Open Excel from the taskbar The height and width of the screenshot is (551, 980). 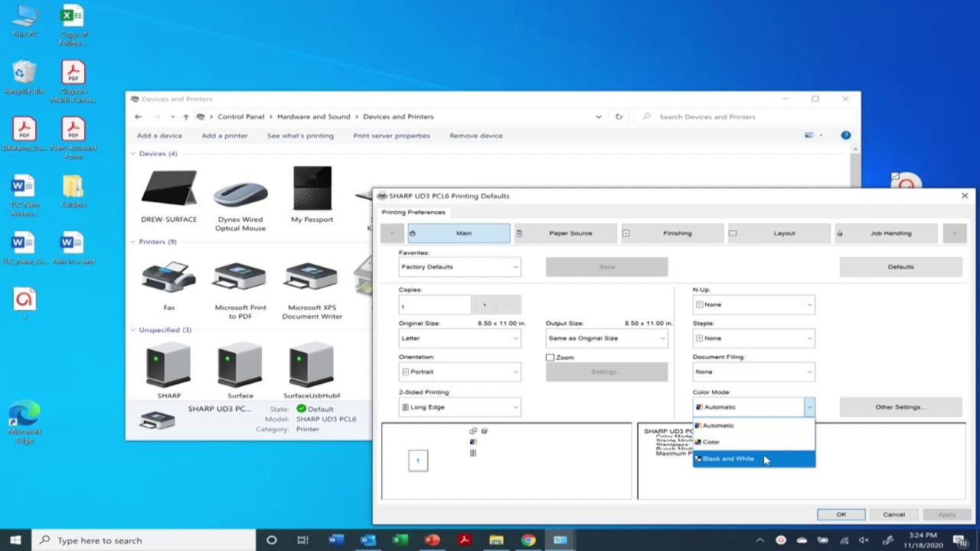[400, 540]
